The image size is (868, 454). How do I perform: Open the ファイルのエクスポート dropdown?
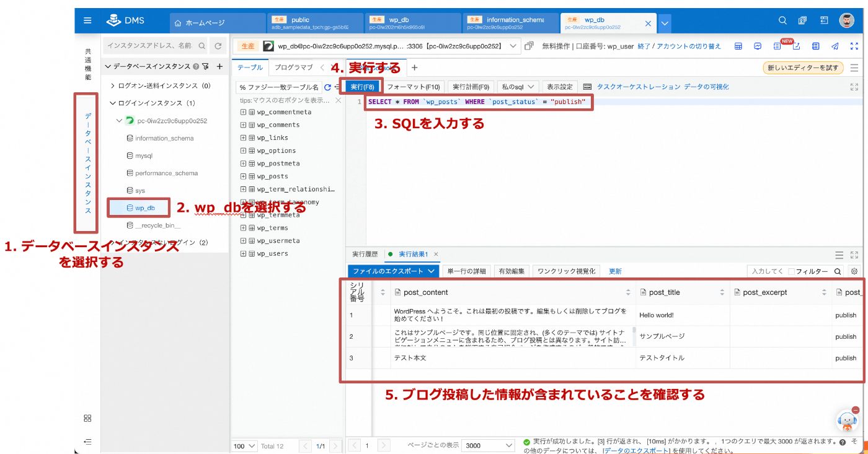point(393,271)
